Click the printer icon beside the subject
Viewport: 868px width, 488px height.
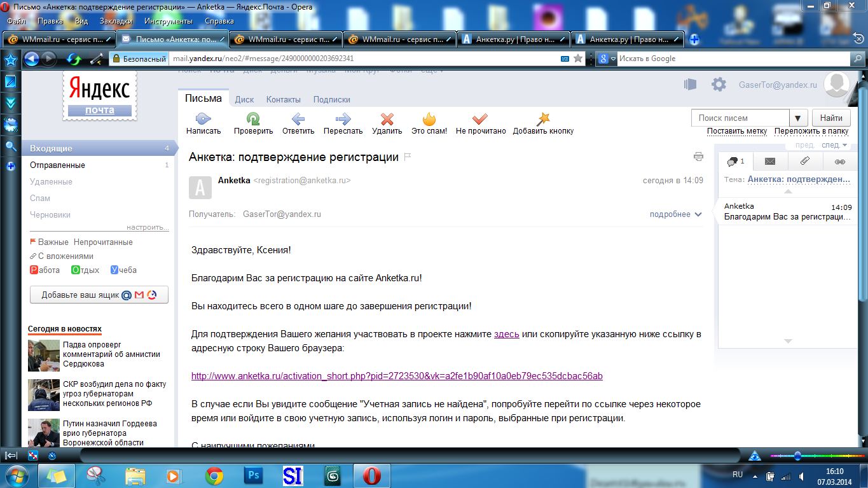click(x=698, y=157)
